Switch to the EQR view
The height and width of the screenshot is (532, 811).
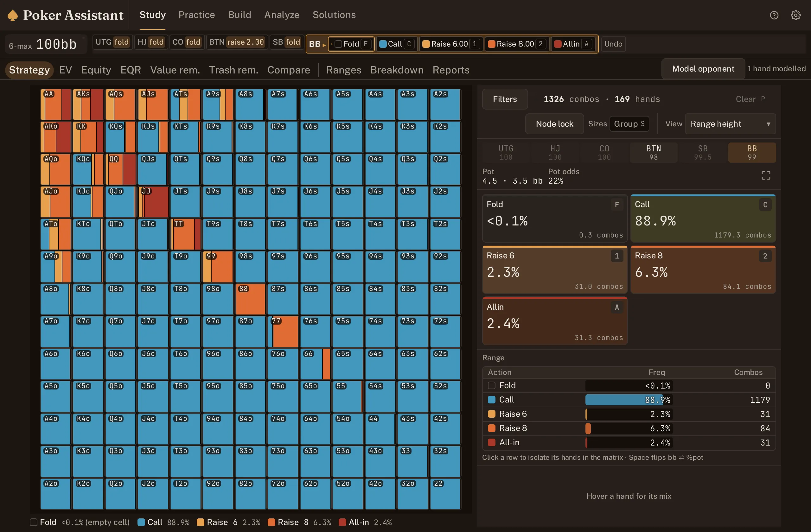coord(131,70)
